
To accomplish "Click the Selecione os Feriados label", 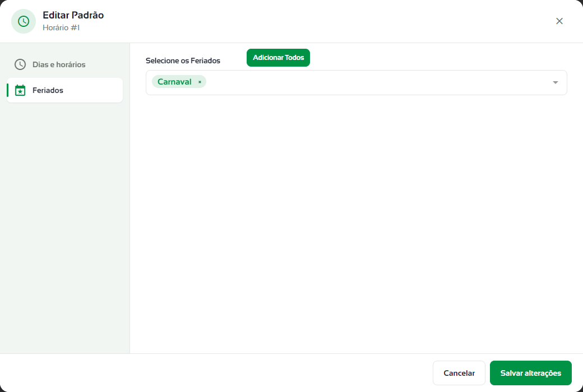I will (183, 60).
